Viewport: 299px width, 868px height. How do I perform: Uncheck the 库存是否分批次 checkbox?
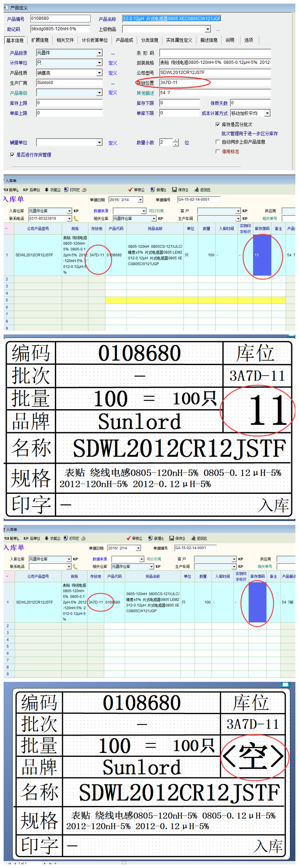point(218,124)
